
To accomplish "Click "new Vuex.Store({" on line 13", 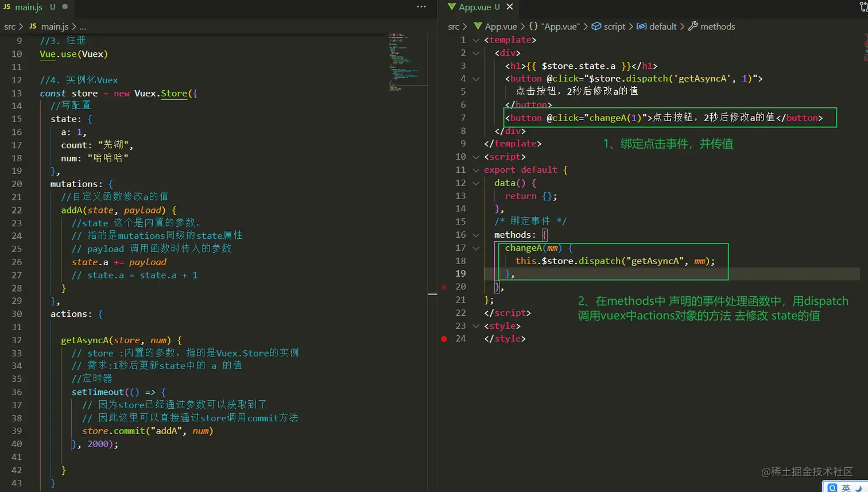I will tap(156, 93).
